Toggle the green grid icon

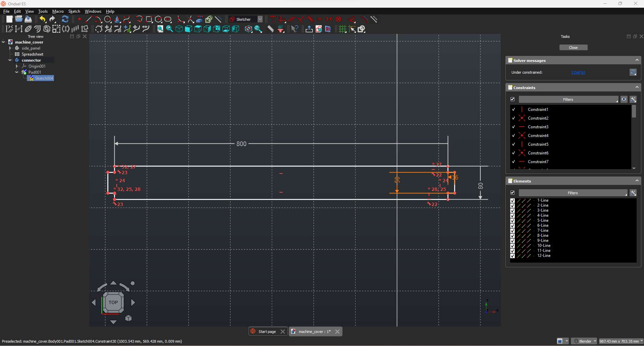point(342,29)
